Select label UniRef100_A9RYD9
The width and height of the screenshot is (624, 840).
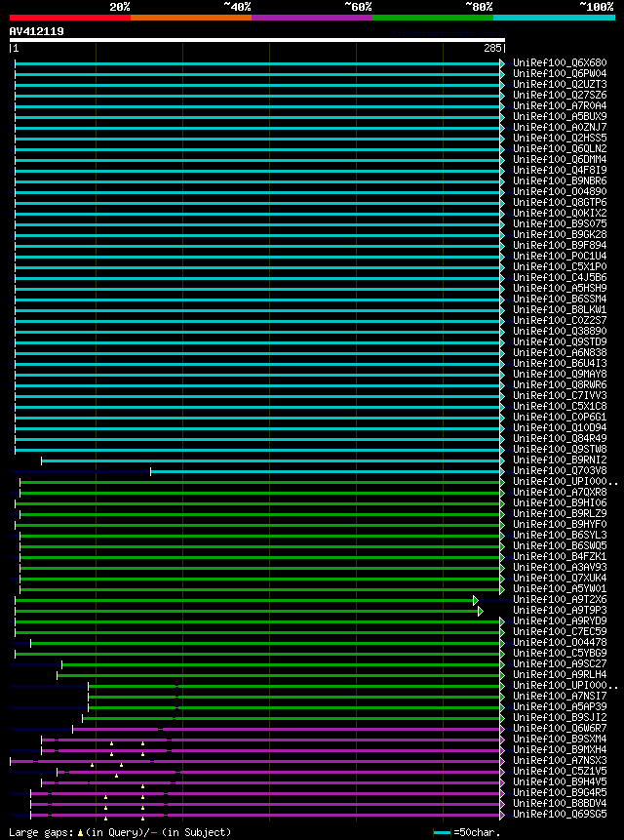click(x=560, y=620)
